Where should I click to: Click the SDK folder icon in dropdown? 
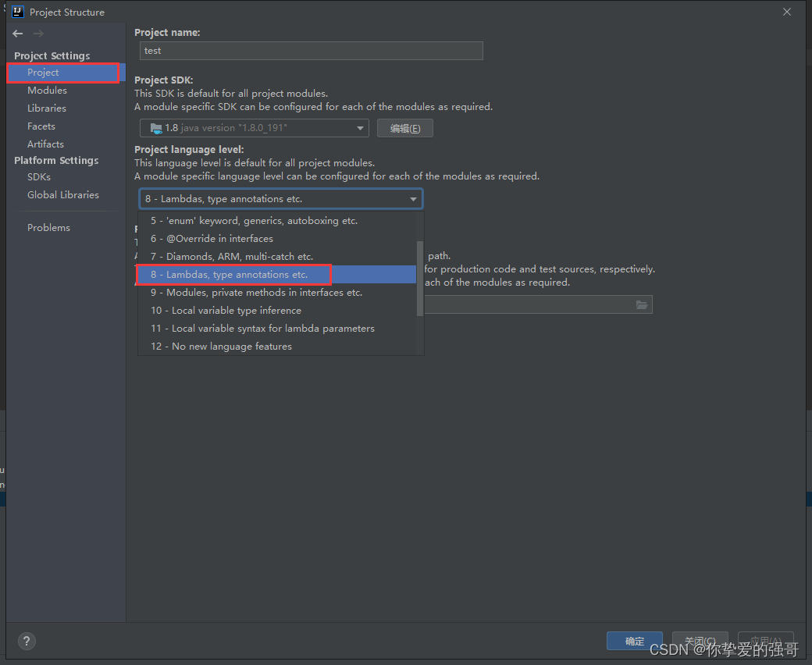156,128
